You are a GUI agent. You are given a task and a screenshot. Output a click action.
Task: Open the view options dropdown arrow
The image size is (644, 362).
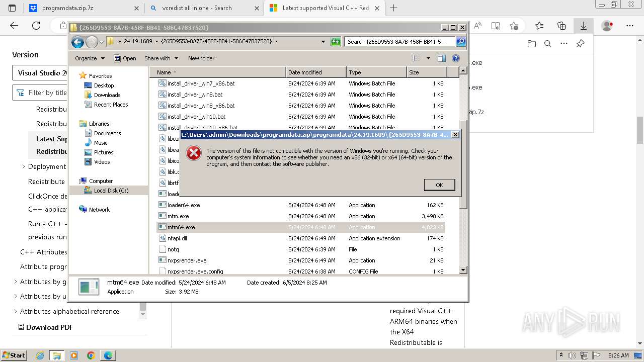point(428,58)
